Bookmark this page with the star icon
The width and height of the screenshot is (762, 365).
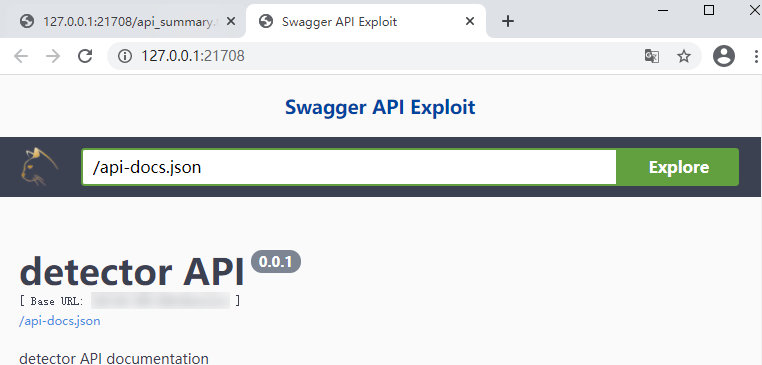click(x=684, y=56)
